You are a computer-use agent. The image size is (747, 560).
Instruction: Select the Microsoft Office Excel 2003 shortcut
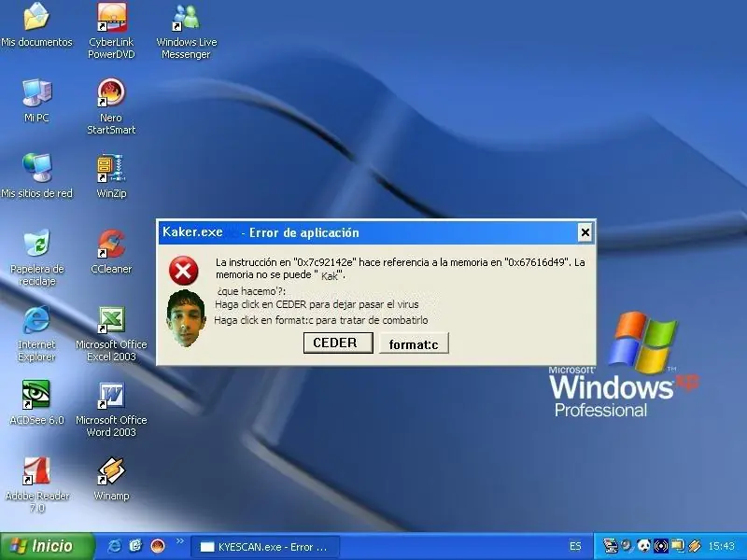(x=111, y=333)
